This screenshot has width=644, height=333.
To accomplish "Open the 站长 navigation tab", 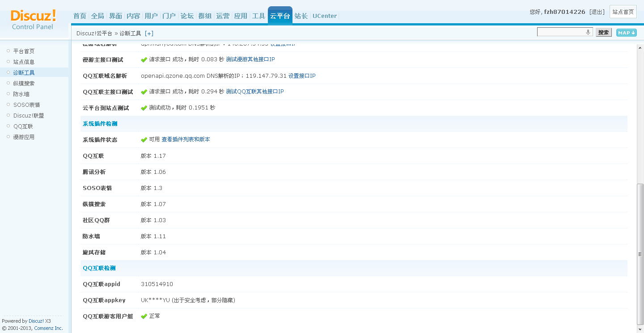I will [301, 16].
